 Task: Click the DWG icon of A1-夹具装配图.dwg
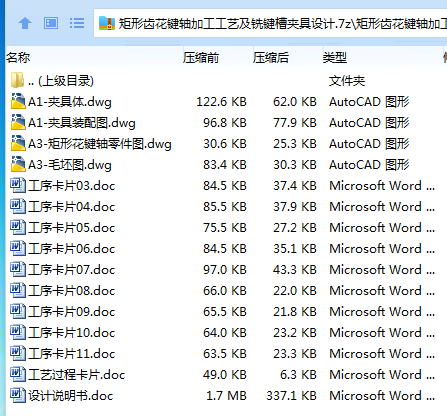click(x=18, y=122)
